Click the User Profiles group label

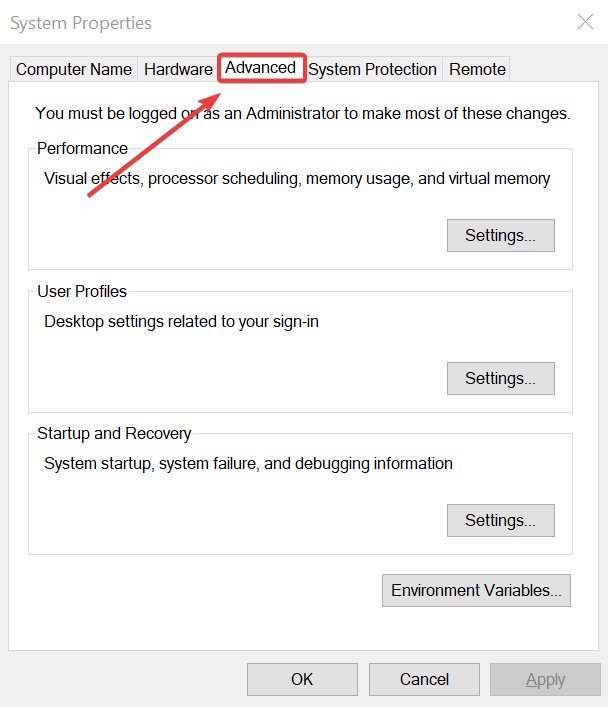coord(82,291)
